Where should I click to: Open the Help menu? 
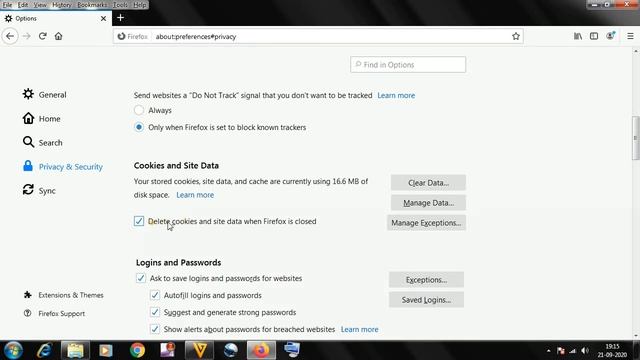coord(140,5)
